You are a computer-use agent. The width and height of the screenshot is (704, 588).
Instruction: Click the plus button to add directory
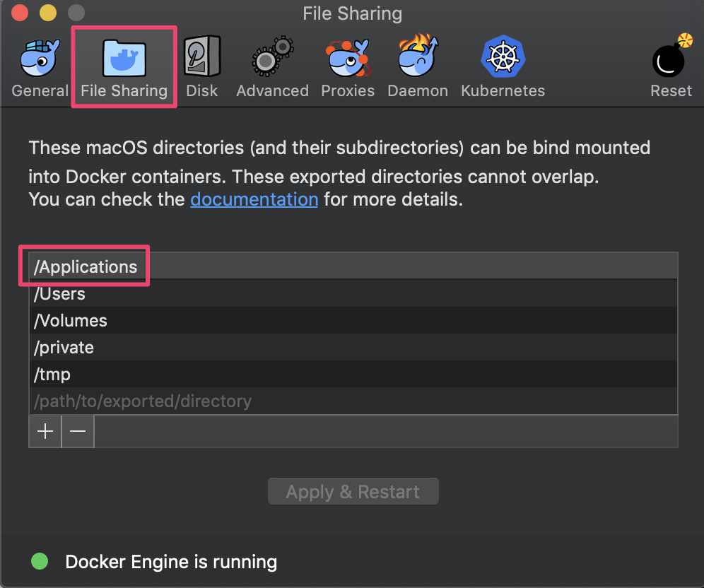45,431
